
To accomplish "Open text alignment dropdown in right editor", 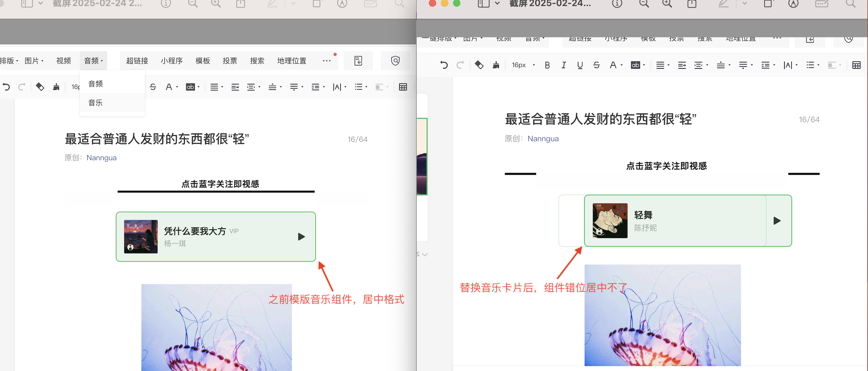I will (662, 65).
